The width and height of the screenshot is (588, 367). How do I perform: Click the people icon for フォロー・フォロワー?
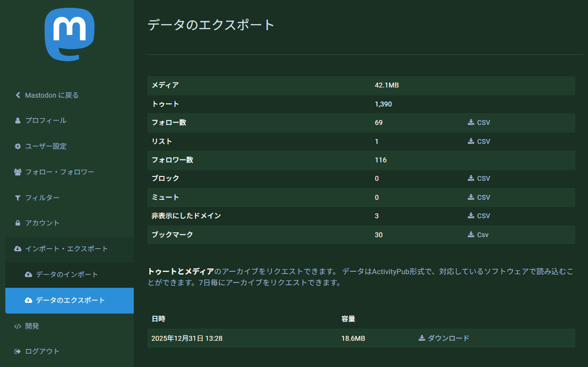tap(18, 172)
